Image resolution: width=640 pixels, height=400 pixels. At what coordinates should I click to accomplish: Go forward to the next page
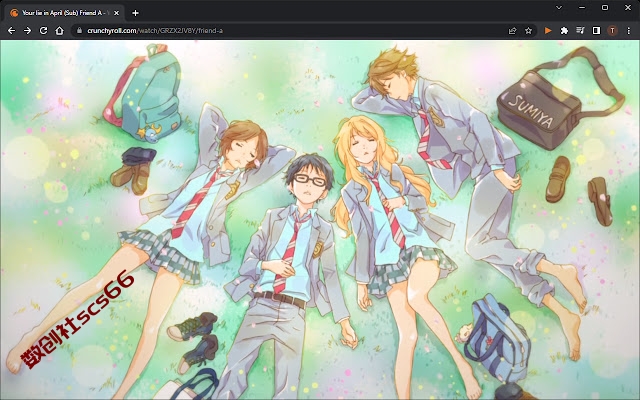(27, 31)
